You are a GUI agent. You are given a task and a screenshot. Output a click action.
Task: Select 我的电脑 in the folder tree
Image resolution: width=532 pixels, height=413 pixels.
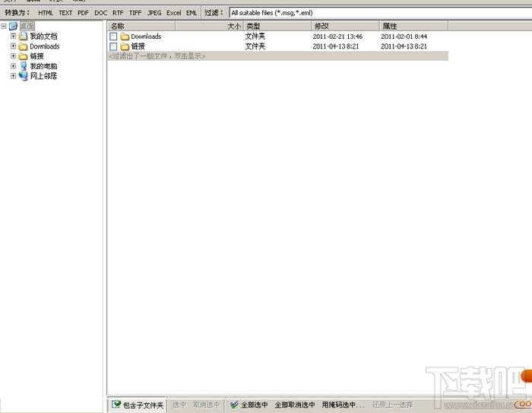43,66
